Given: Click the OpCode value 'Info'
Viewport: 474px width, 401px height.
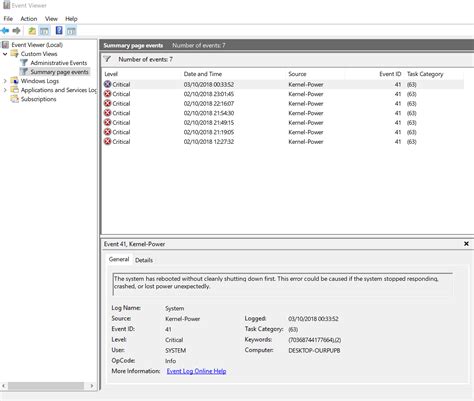Looking at the screenshot, I should (170, 361).
